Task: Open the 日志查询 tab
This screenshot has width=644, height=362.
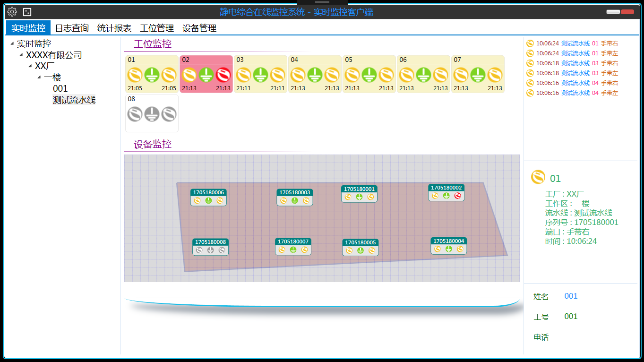Action: click(72, 28)
